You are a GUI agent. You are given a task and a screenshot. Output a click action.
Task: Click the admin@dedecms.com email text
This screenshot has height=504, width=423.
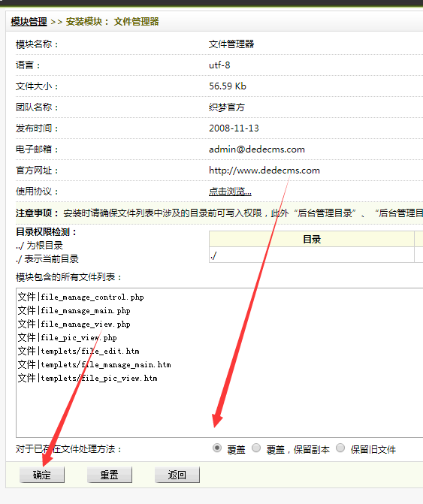pos(257,149)
